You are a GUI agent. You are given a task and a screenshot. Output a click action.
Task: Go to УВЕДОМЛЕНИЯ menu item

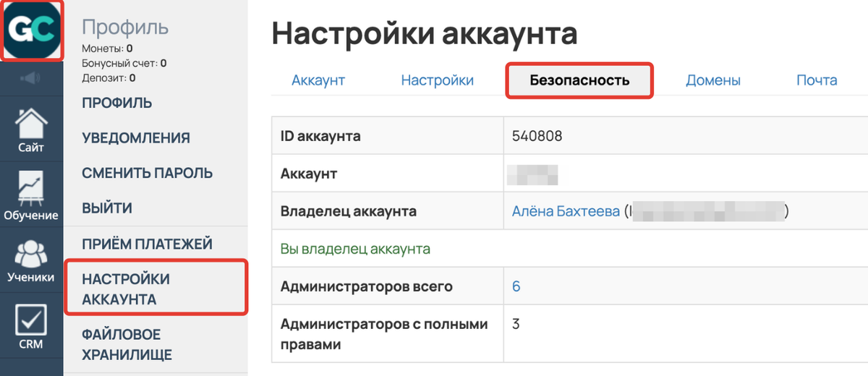tap(136, 138)
